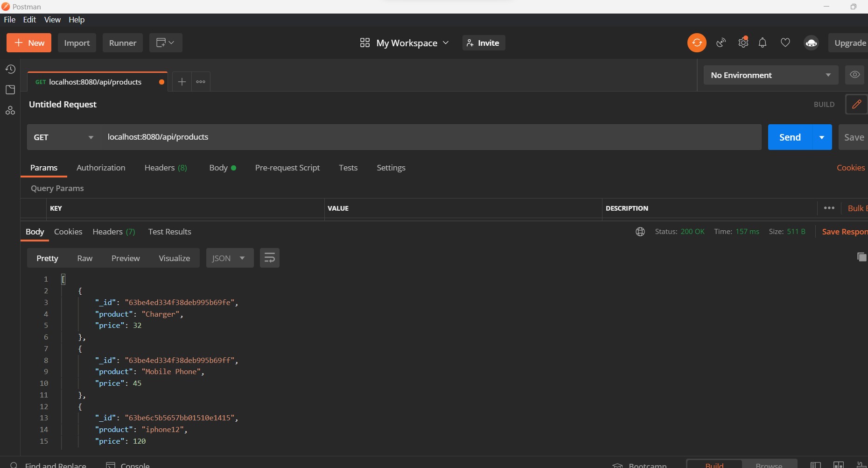Open the History panel

coord(10,69)
